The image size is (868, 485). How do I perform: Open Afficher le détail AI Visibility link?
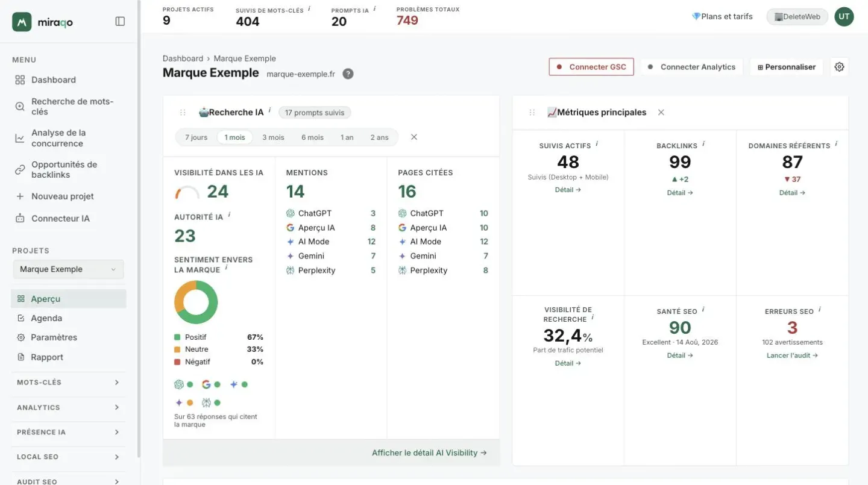(429, 453)
